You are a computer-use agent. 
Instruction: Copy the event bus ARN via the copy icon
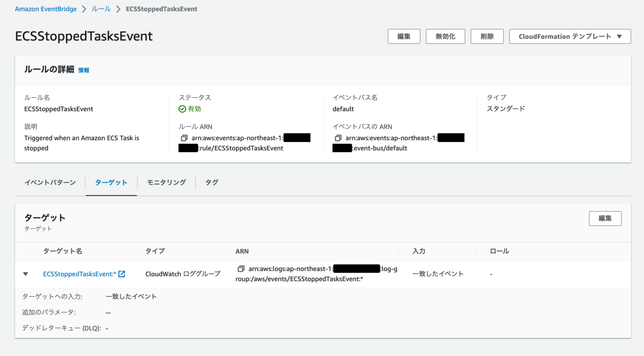[338, 137]
